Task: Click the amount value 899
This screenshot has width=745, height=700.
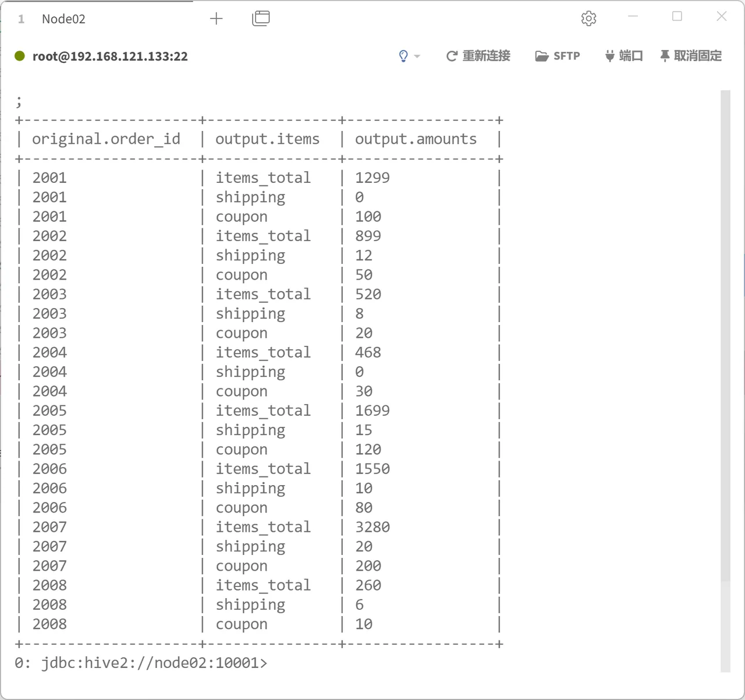Action: point(368,236)
